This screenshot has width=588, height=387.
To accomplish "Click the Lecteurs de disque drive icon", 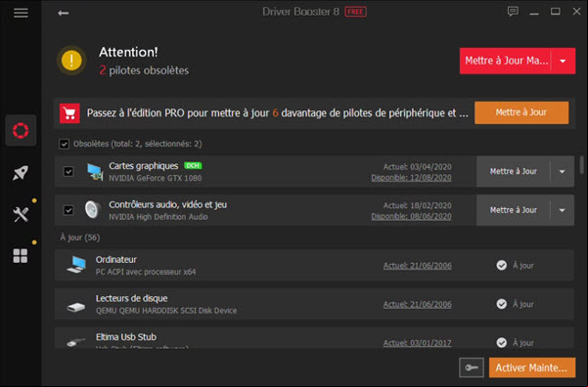I will click(76, 307).
